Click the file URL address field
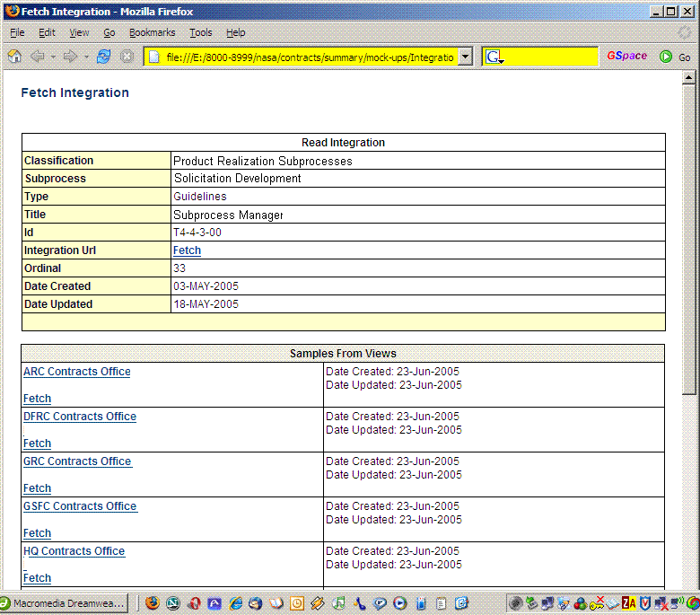The height and width of the screenshot is (615, 700). pos(310,57)
